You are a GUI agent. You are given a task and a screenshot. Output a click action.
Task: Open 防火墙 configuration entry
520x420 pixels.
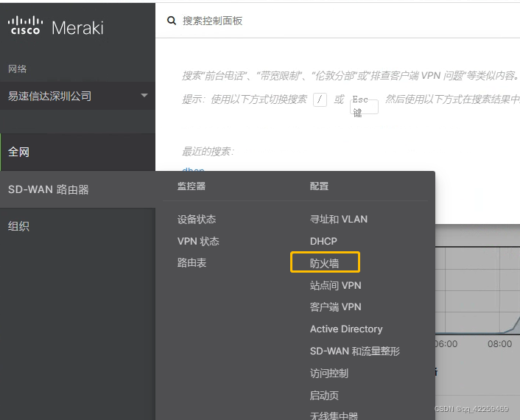coord(325,263)
